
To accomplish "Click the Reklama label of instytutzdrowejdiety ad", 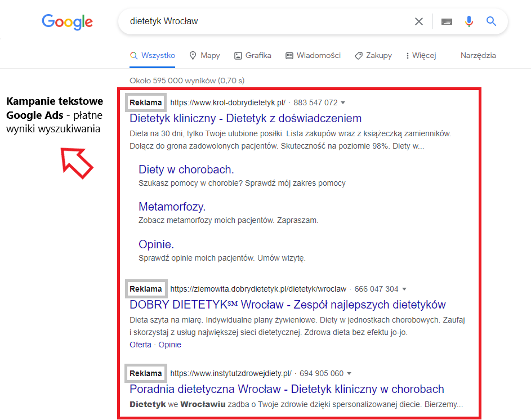I will click(x=146, y=373).
